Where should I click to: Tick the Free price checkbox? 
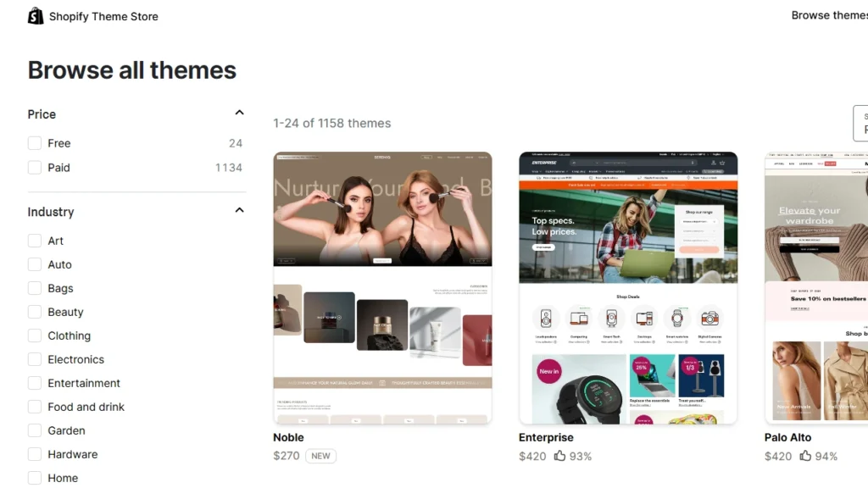34,143
